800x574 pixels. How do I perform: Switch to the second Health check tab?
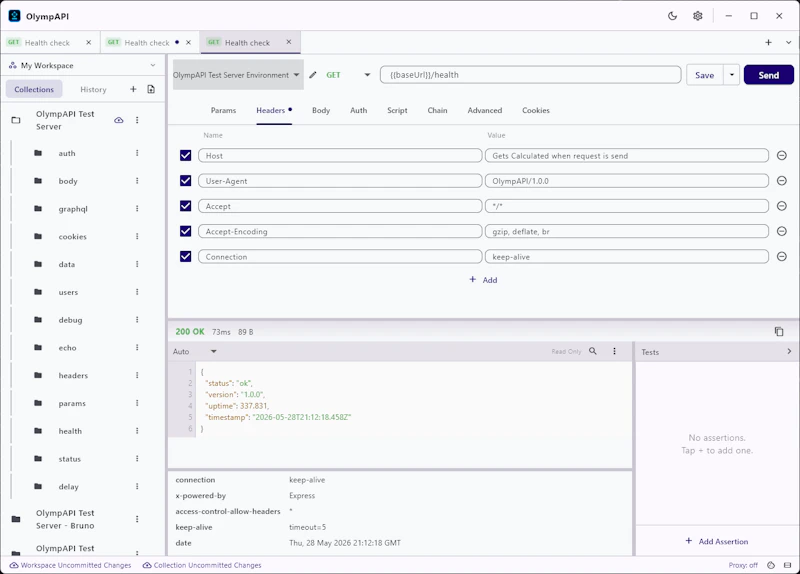tap(147, 43)
